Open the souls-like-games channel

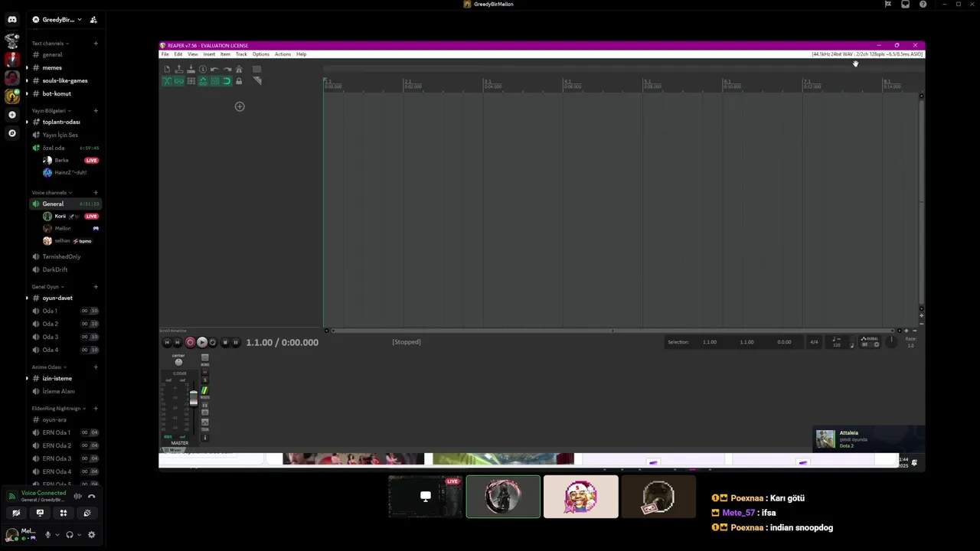click(x=64, y=80)
